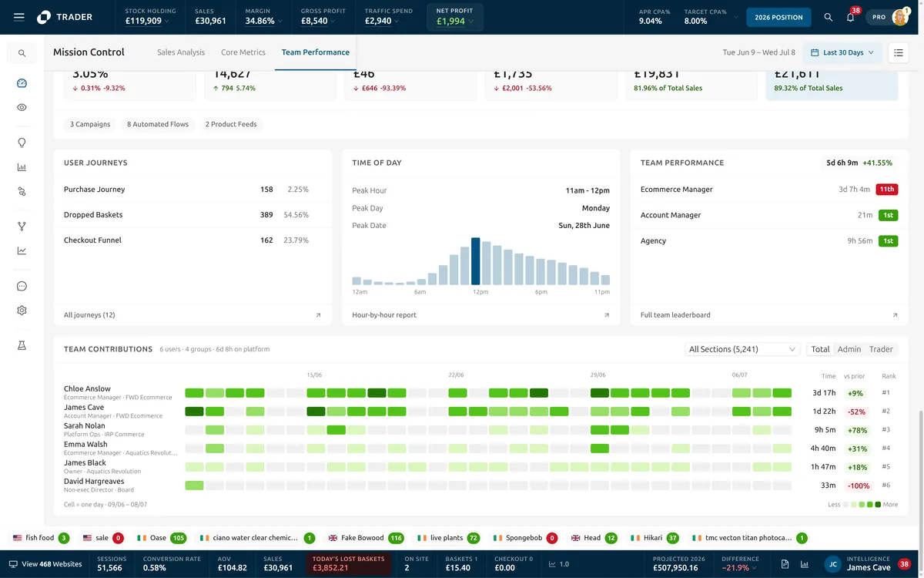The width and height of the screenshot is (924, 578).
Task: Select James Cave in contributions list
Action: (x=84, y=408)
